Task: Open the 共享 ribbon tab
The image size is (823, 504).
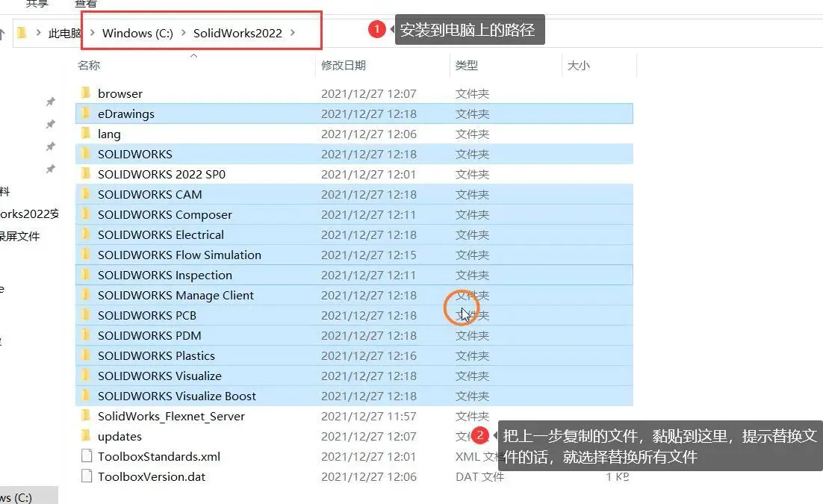Action: pos(37,4)
